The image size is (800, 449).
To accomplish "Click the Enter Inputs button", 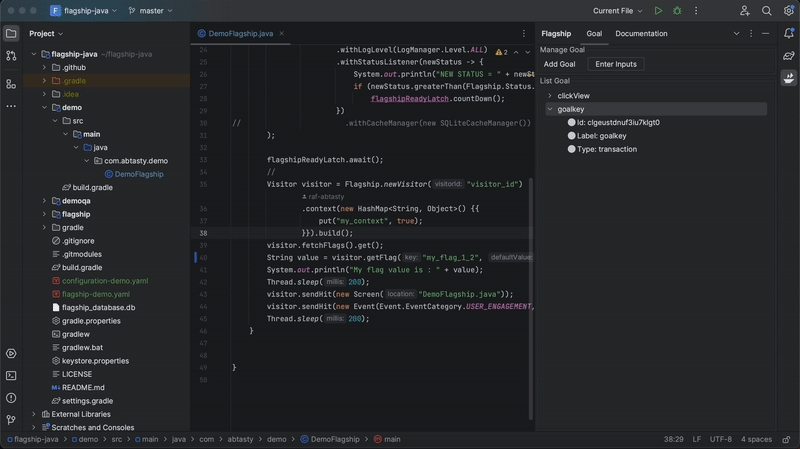I will [616, 64].
